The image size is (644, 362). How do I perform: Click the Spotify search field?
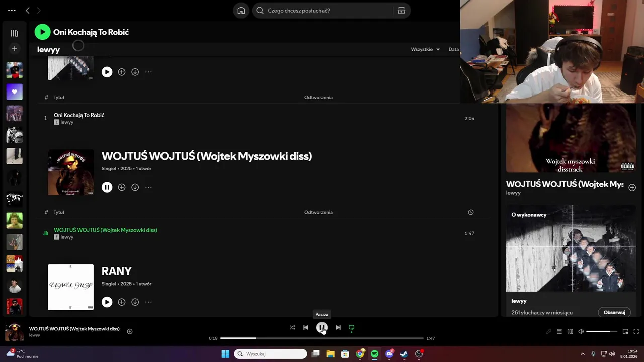[324, 11]
